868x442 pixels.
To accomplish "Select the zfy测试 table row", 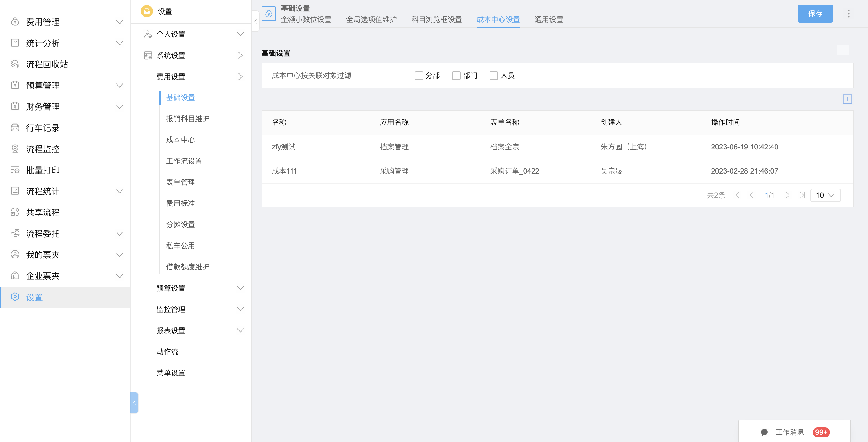I will tap(557, 147).
